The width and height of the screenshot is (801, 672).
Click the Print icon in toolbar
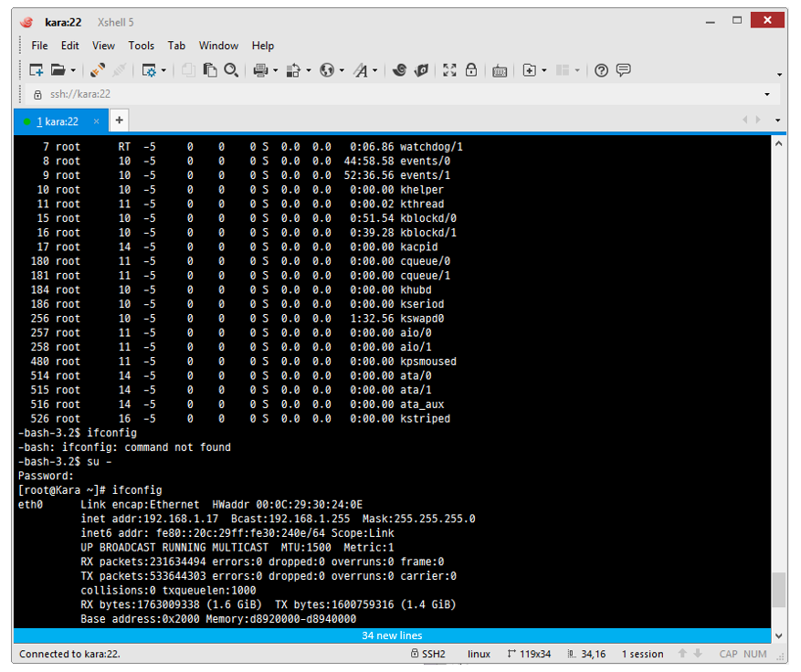pyautogui.click(x=260, y=70)
